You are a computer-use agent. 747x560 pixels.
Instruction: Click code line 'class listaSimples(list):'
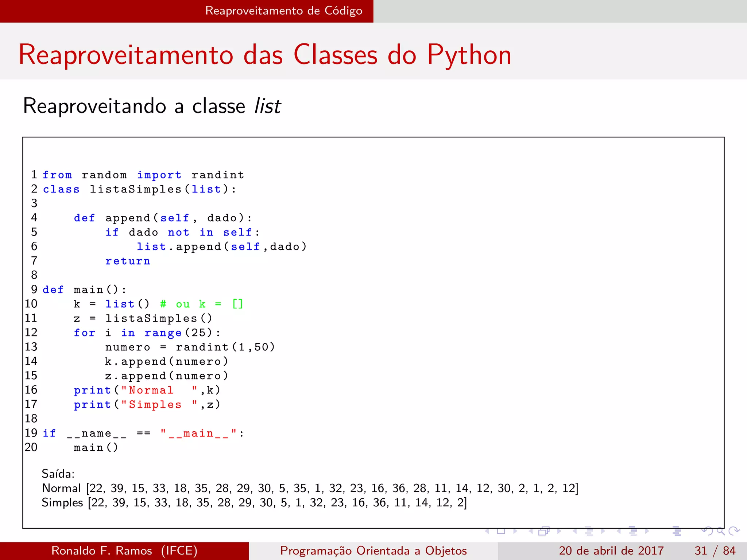[140, 189]
